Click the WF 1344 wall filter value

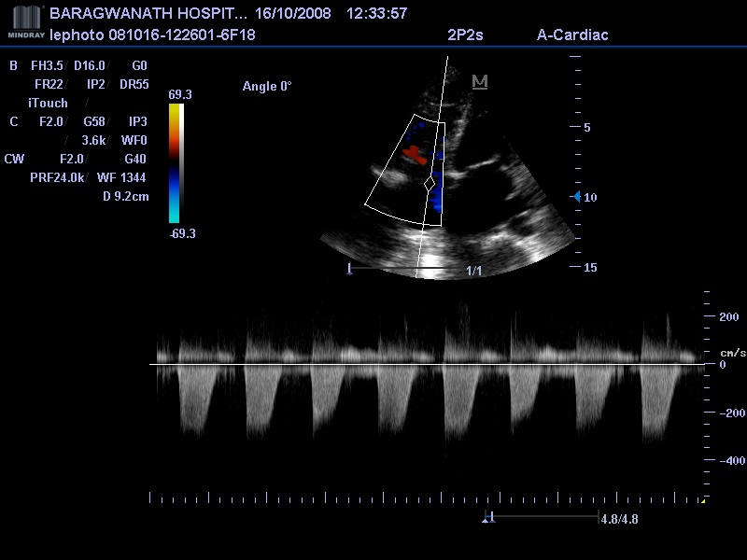click(x=121, y=177)
